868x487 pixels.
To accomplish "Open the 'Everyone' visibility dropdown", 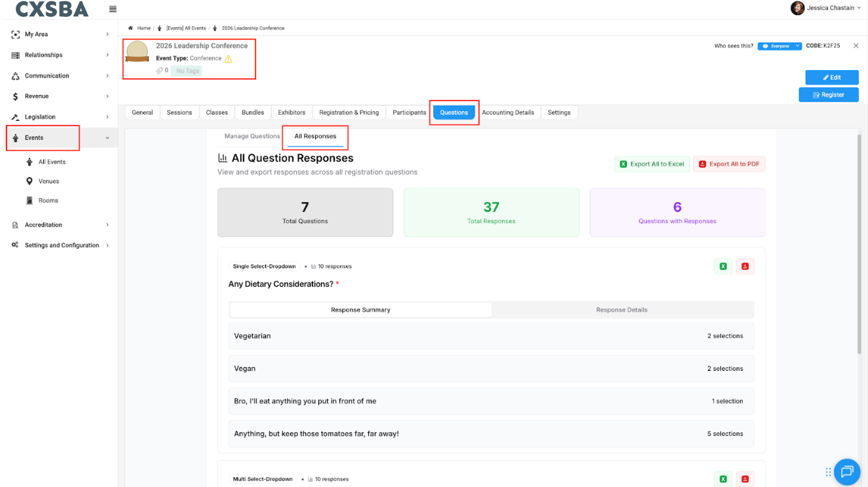I will pos(779,46).
